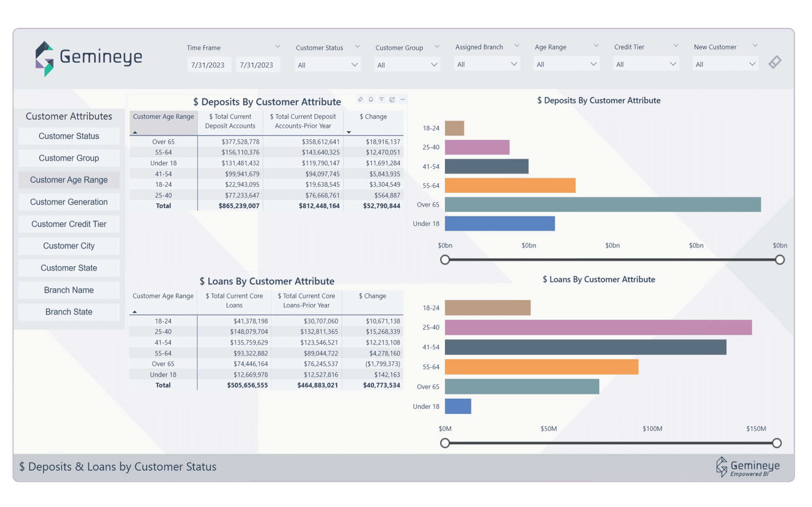Click the Over 65 bar in Deposits chart
This screenshot has height=507, width=812.
(x=602, y=205)
